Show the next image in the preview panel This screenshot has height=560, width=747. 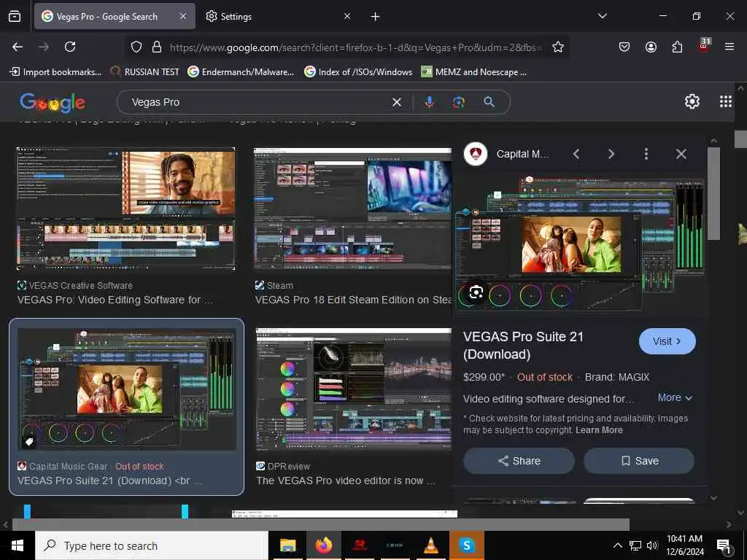click(x=611, y=154)
